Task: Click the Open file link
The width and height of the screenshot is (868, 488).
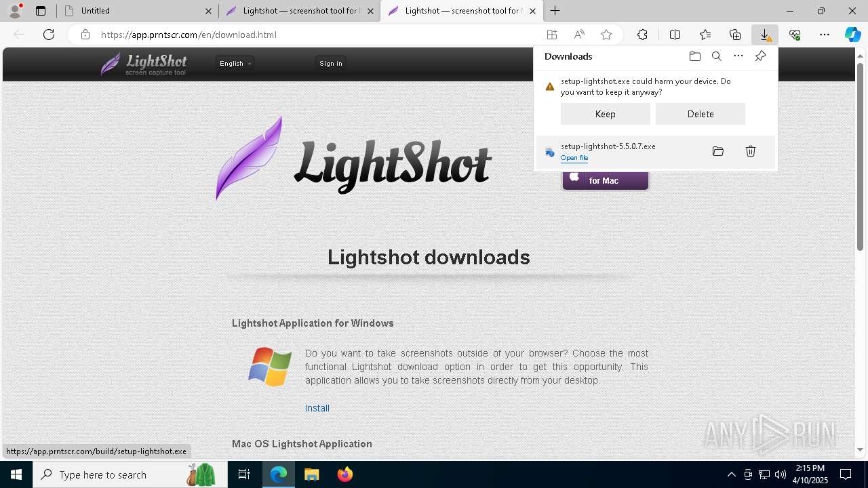Action: coord(574,158)
